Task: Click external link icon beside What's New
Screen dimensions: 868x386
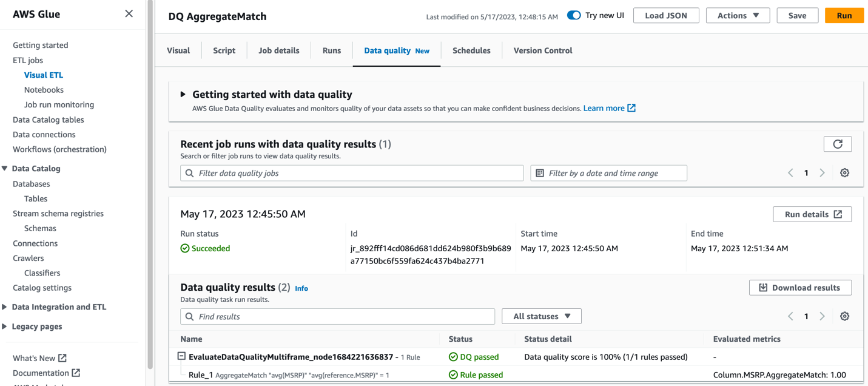Action: coord(62,358)
